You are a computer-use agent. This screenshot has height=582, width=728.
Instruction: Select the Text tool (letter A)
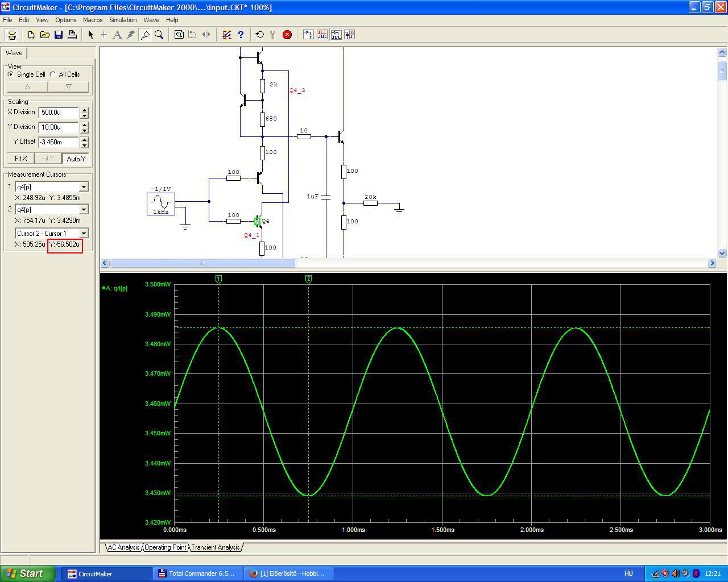[x=117, y=35]
